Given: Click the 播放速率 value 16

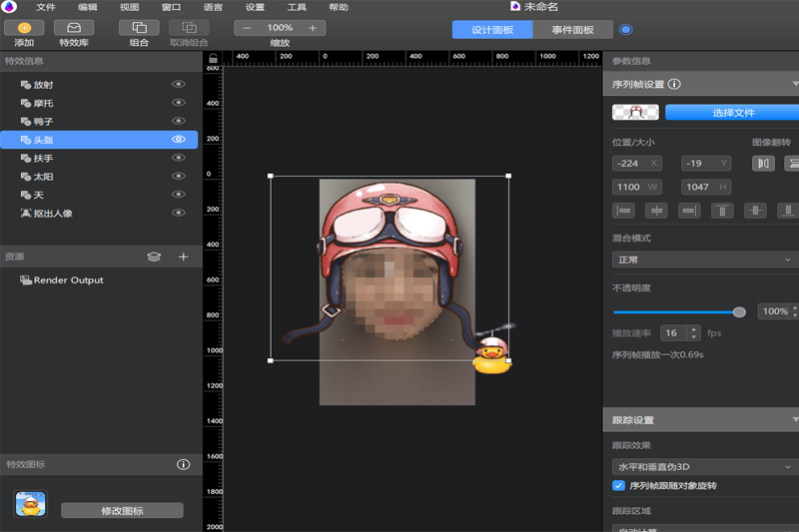Looking at the screenshot, I should click(x=673, y=333).
